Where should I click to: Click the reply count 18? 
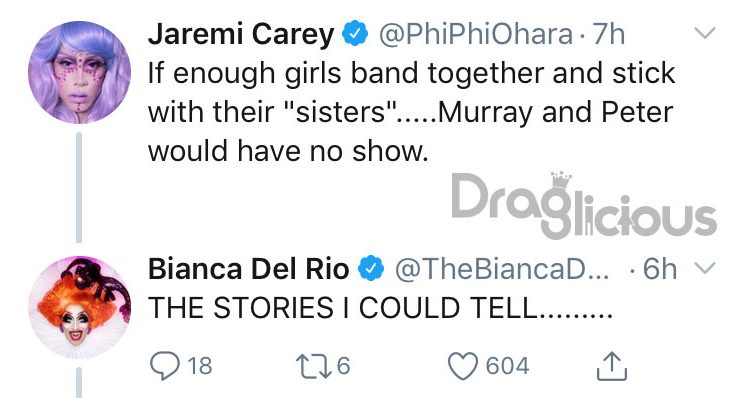tap(199, 366)
